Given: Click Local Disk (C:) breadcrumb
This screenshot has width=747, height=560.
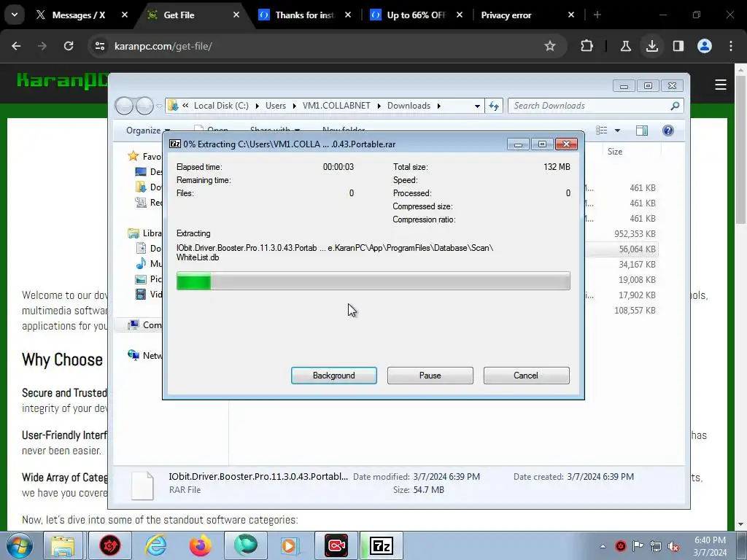Looking at the screenshot, I should pyautogui.click(x=221, y=106).
